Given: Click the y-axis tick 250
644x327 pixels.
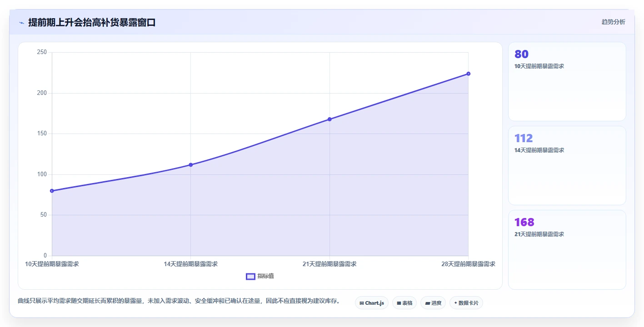Looking at the screenshot, I should 42,52.
